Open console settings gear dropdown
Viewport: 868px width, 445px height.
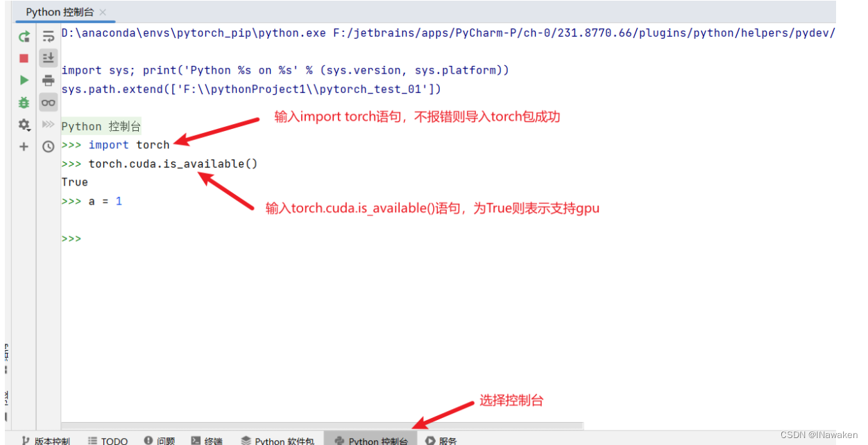pos(24,125)
